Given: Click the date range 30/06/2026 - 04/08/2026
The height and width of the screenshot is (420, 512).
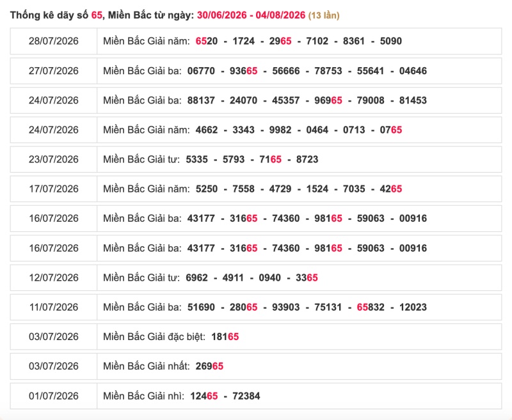Looking at the screenshot, I should point(251,15).
